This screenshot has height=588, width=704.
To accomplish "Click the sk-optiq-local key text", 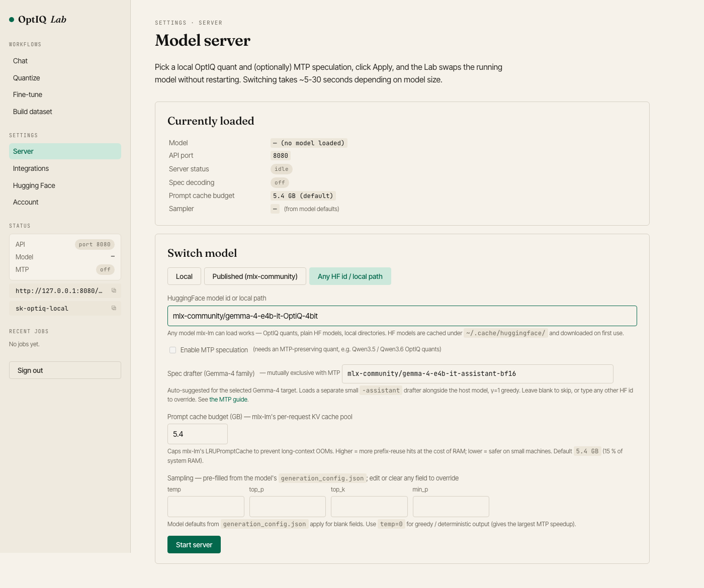I will coord(42,309).
